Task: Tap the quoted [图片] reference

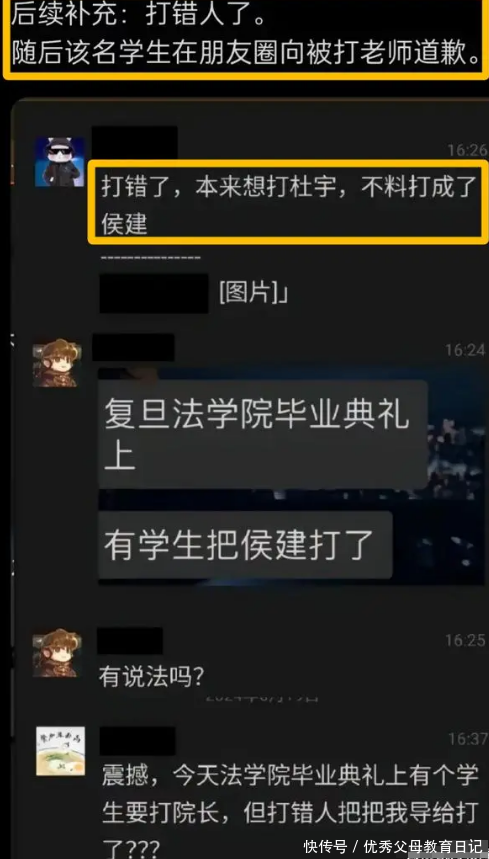Action: pos(254,293)
